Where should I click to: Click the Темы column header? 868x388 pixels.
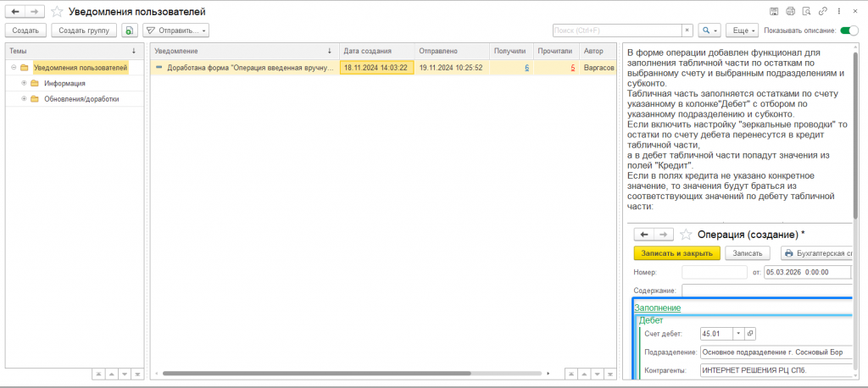pyautogui.click(x=75, y=51)
